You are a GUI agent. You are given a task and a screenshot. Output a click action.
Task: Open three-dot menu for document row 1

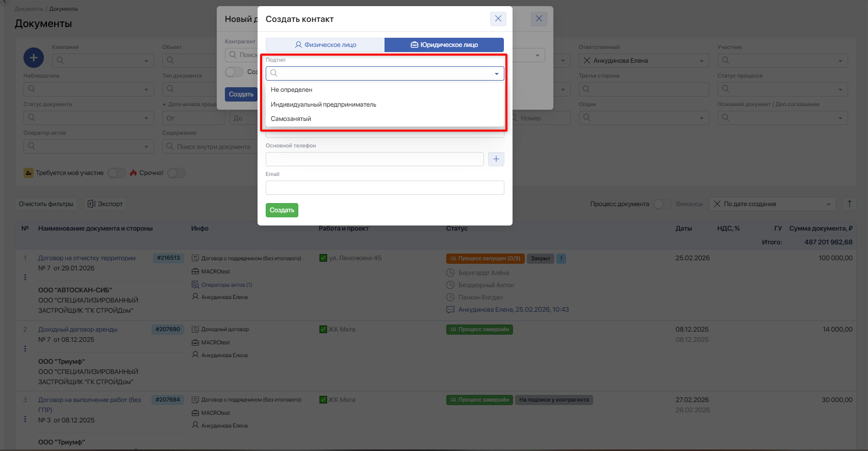(x=25, y=278)
